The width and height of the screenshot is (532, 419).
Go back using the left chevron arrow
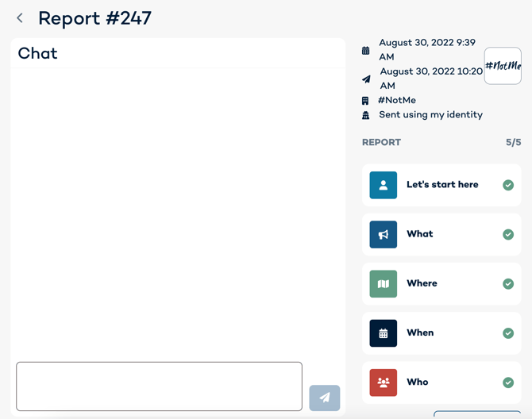[20, 18]
